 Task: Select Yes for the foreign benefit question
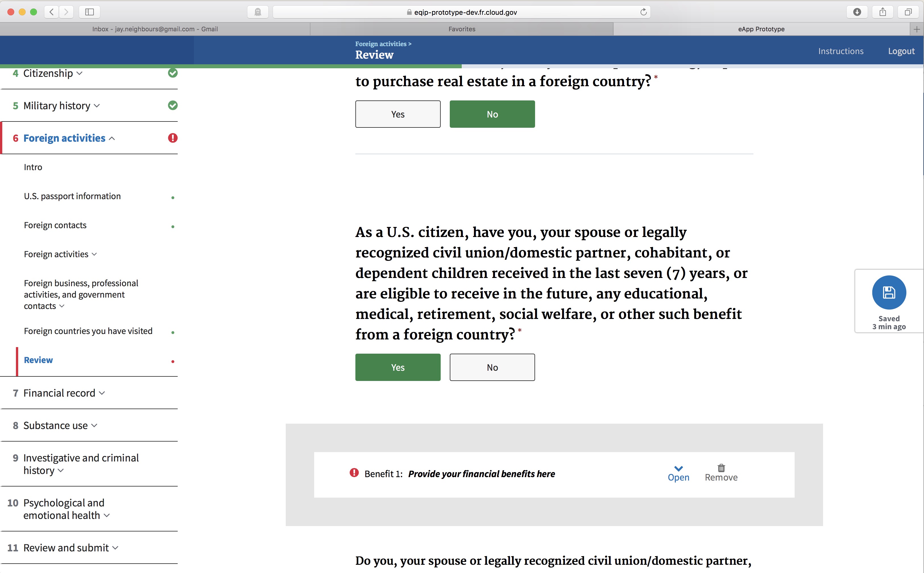tap(398, 367)
